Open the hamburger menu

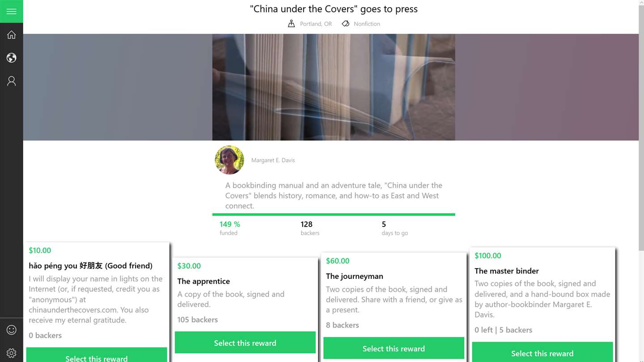pyautogui.click(x=12, y=11)
